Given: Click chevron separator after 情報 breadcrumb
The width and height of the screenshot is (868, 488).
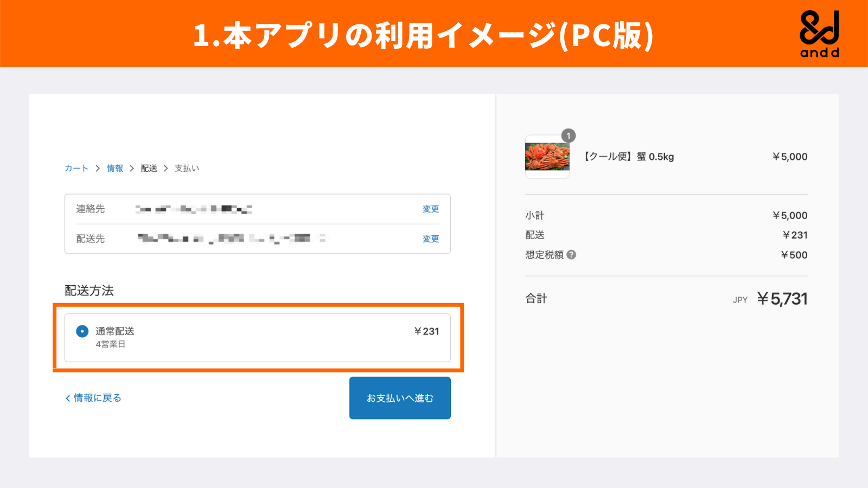Looking at the screenshot, I should coord(132,169).
